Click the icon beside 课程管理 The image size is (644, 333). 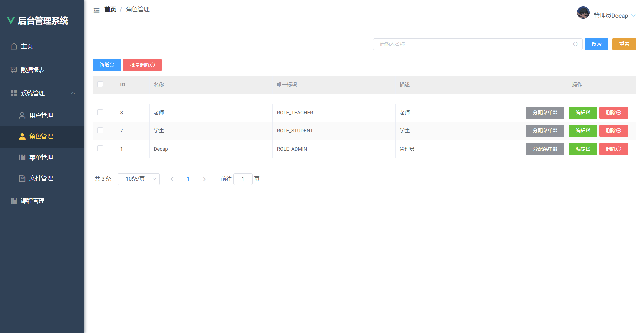[x=14, y=201]
